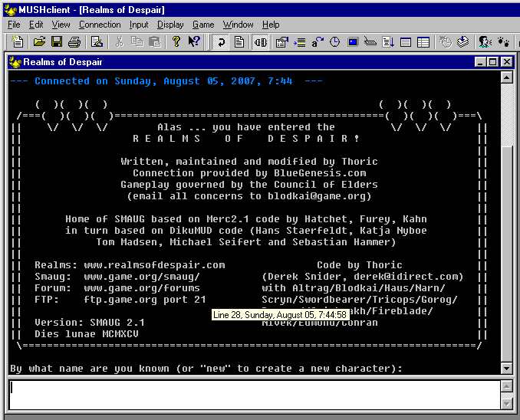Open the Game menu
This screenshot has height=420, width=520.
point(203,25)
